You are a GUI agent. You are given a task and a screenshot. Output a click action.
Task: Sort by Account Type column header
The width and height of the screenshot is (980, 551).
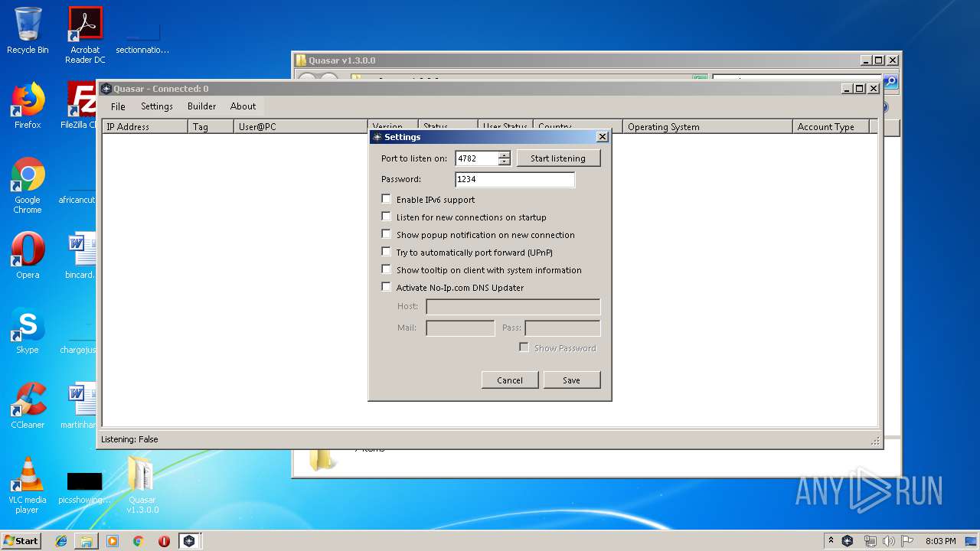[831, 127]
